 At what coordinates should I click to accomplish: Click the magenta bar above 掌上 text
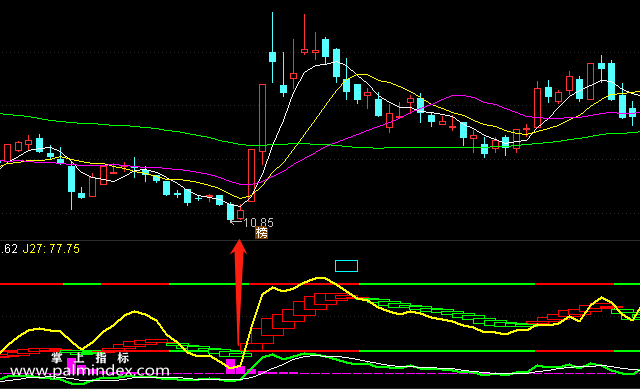(71, 362)
